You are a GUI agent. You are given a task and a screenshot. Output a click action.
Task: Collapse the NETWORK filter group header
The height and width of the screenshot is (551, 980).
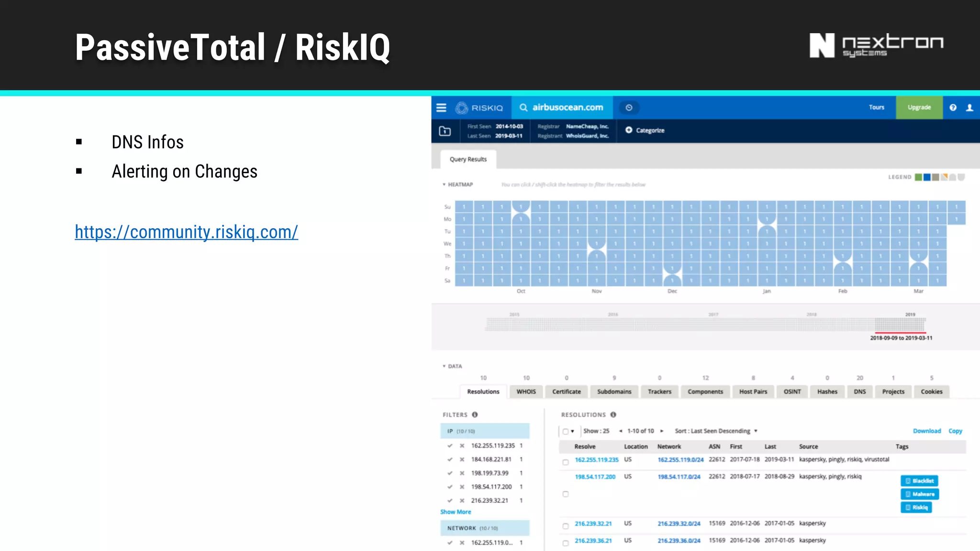point(485,528)
